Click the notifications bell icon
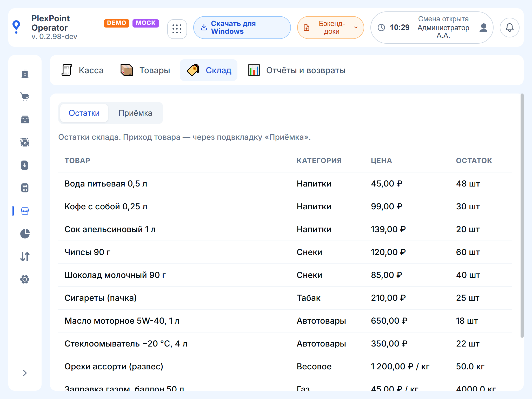Viewport: 532px width, 399px height. (510, 28)
